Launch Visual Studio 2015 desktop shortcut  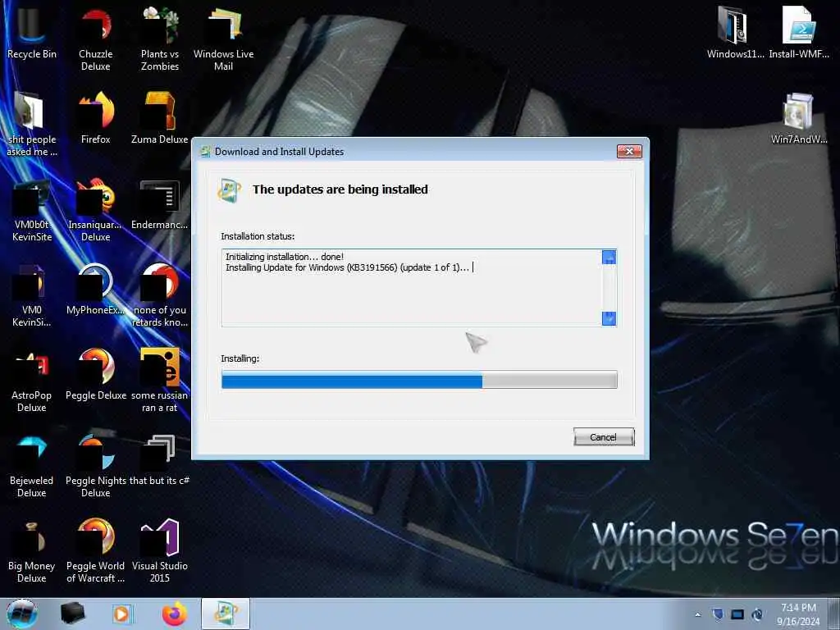[160, 550]
